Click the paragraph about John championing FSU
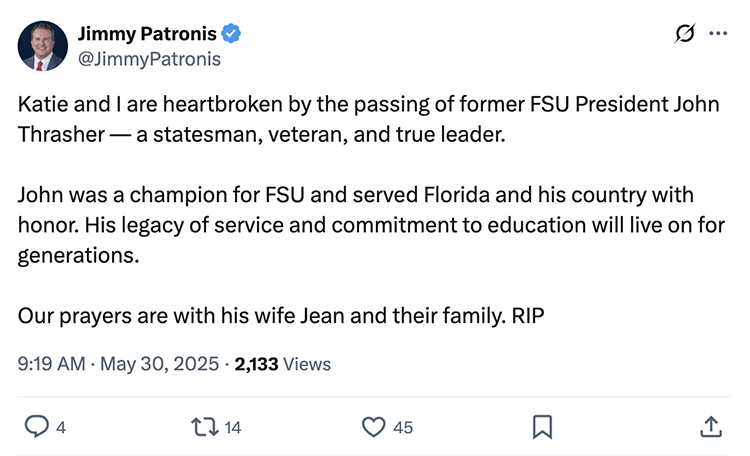The image size is (750, 456). tap(370, 224)
